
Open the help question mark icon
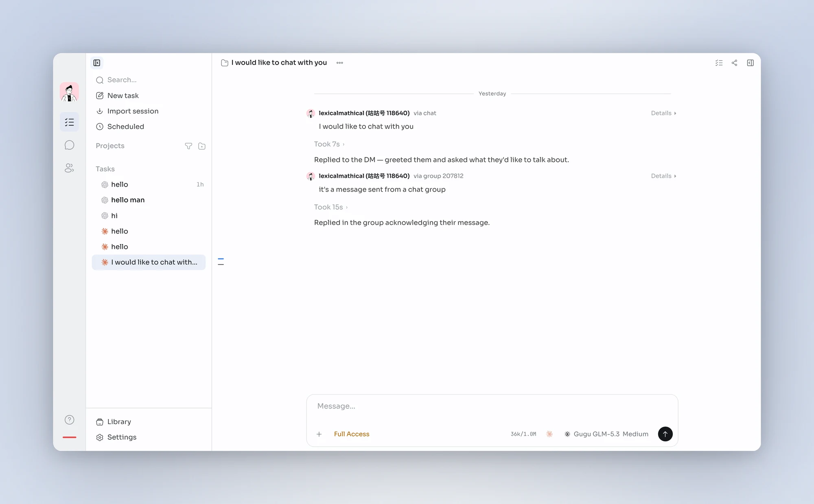click(70, 420)
